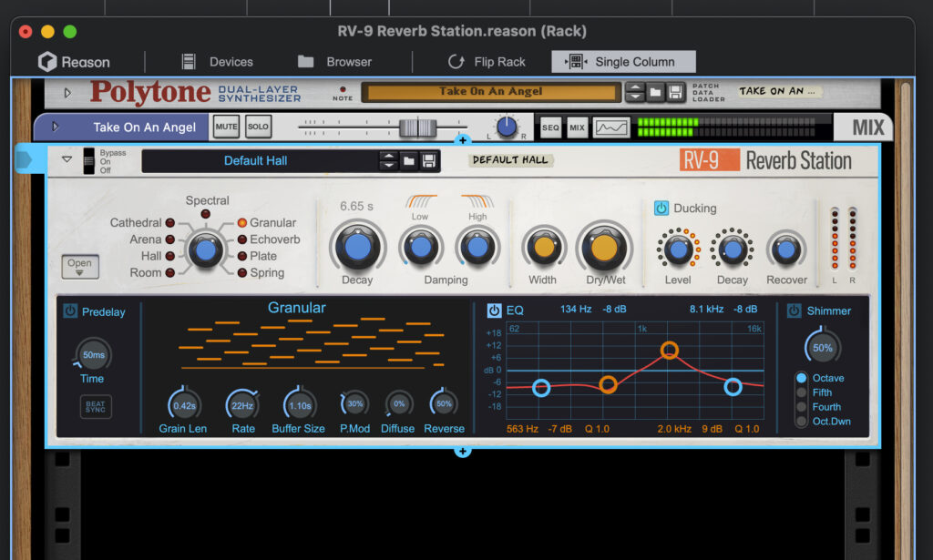Save Polytone patch floppy icon

[675, 92]
